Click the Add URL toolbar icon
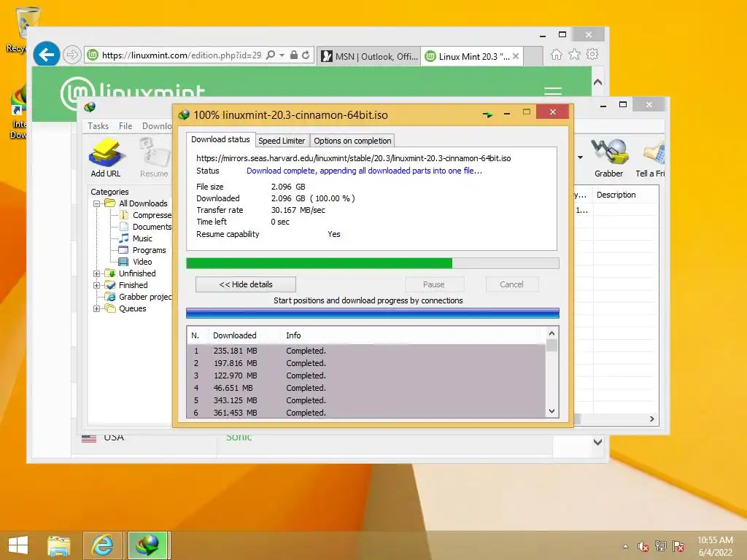The image size is (747, 560). coord(106,158)
